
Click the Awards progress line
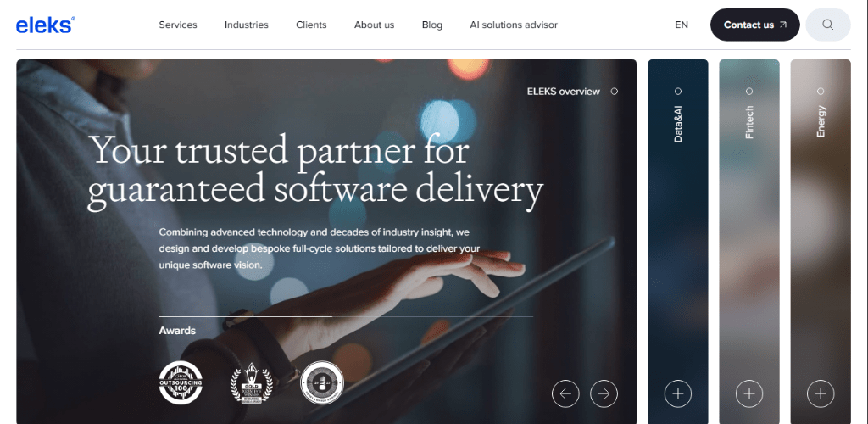click(346, 316)
